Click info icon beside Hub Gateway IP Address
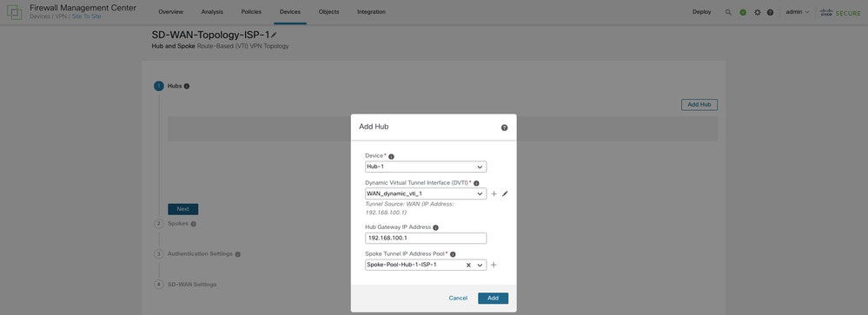Viewport: 868px width, 315px height. pos(435,227)
